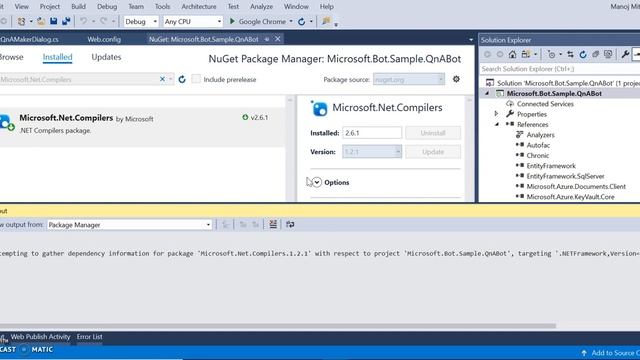Click Pending Changes Filter icon

[x=551, y=54]
